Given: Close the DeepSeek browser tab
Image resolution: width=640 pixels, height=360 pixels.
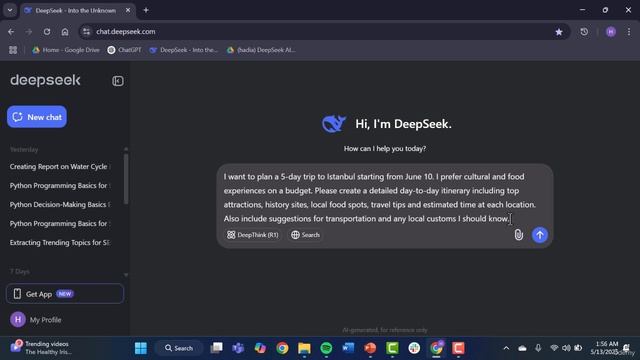Looking at the screenshot, I should (128, 10).
